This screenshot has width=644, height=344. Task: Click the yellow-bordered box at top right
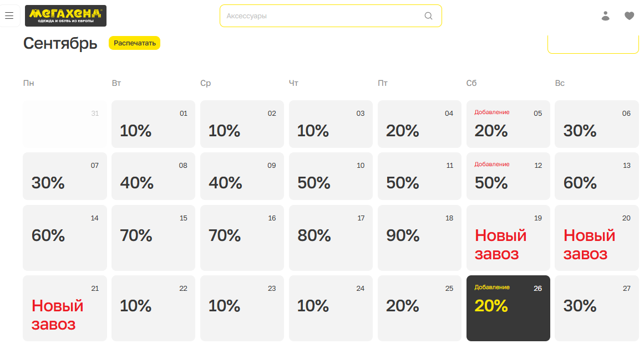coord(593,44)
